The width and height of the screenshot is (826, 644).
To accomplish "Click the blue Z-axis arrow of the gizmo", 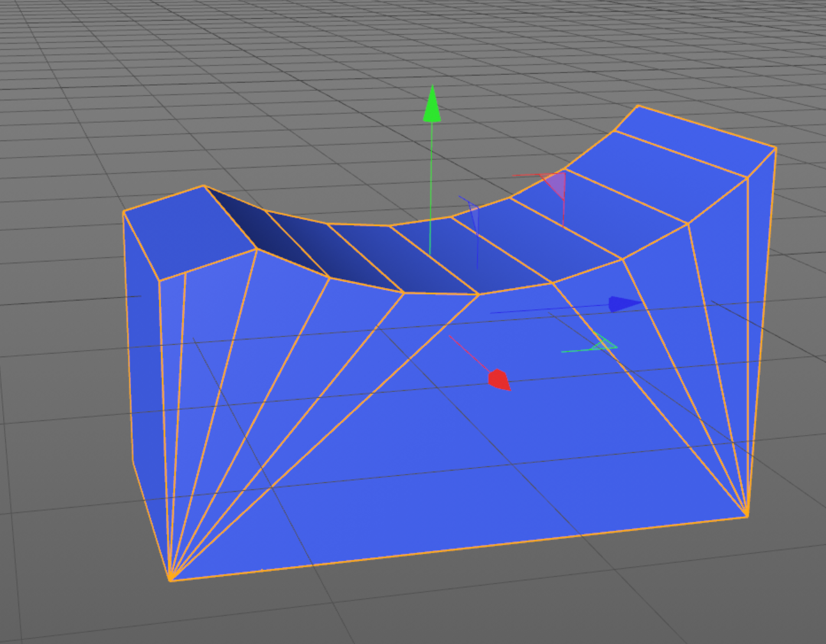I will point(625,304).
